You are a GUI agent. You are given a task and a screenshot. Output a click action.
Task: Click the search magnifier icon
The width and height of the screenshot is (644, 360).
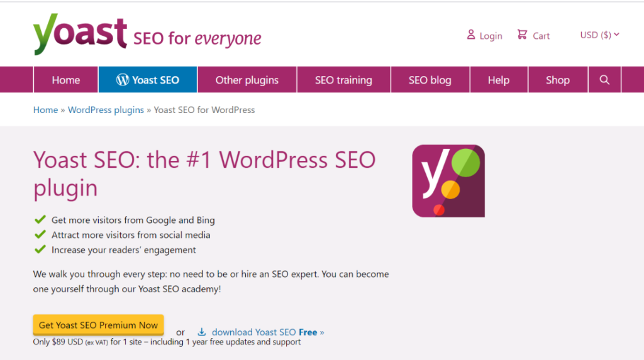click(604, 80)
